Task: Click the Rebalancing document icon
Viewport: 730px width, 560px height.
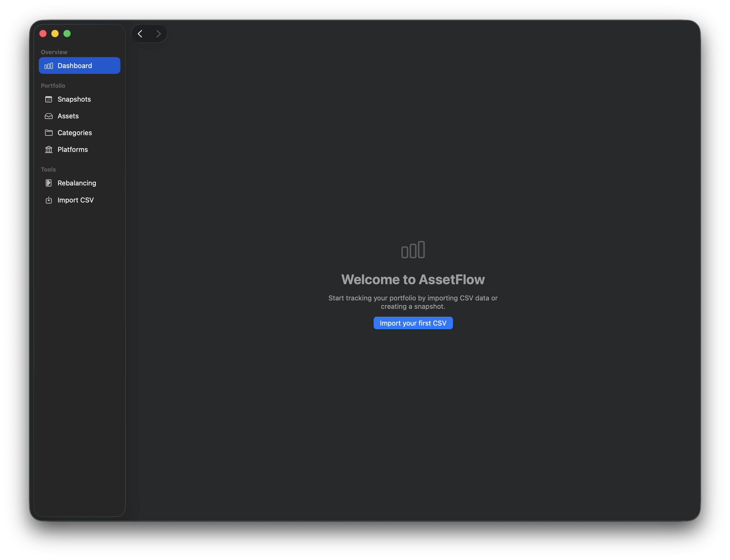Action: (x=49, y=183)
